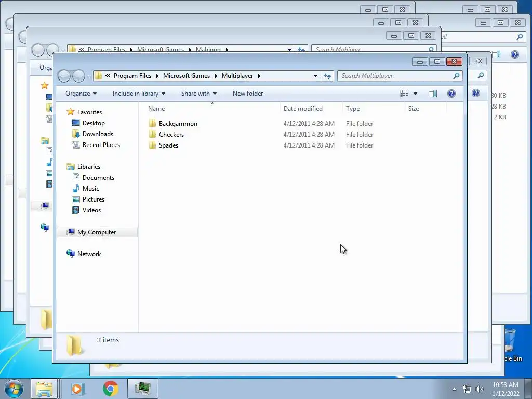Open the Organize menu
This screenshot has height=399, width=532.
coord(81,94)
